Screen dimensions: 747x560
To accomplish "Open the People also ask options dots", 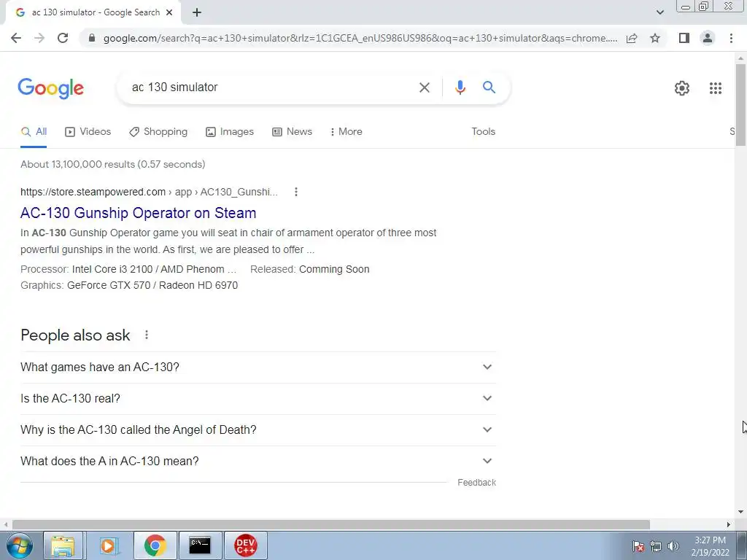I will pyautogui.click(x=147, y=335).
